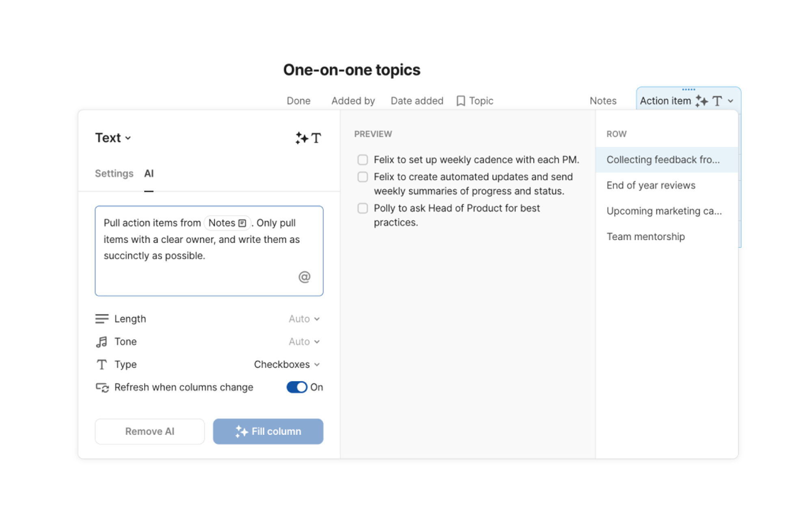Click the Refresh when columns change icon
The height and width of the screenshot is (529, 812).
(102, 387)
